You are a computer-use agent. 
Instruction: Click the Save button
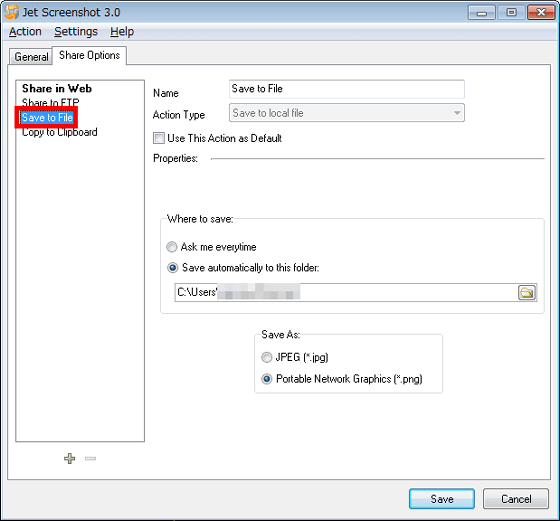pyautogui.click(x=442, y=499)
